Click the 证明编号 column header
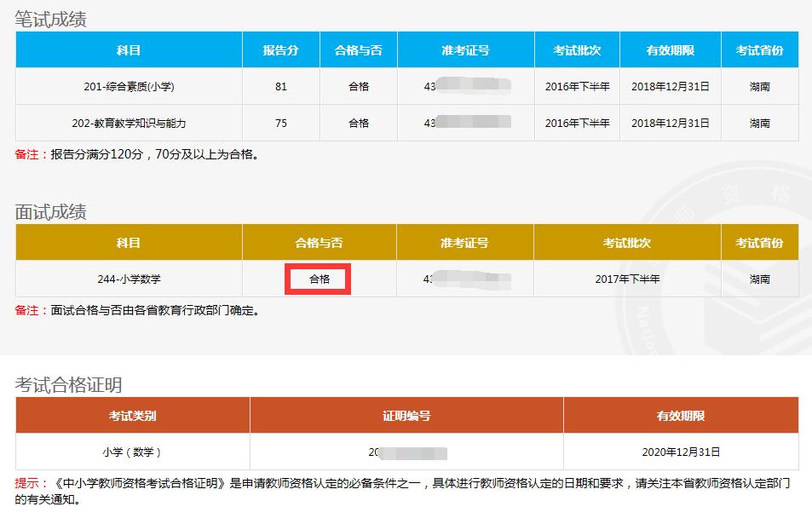 click(406, 416)
